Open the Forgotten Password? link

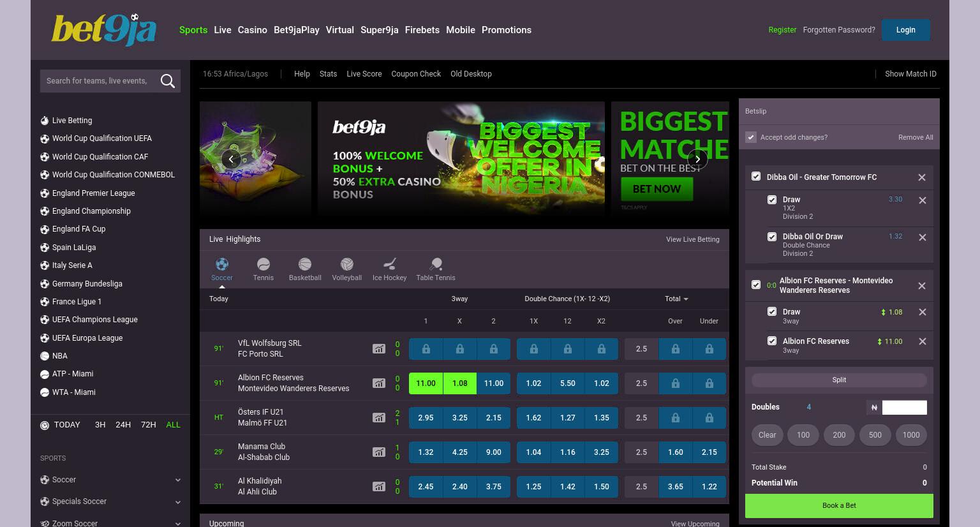click(x=839, y=30)
